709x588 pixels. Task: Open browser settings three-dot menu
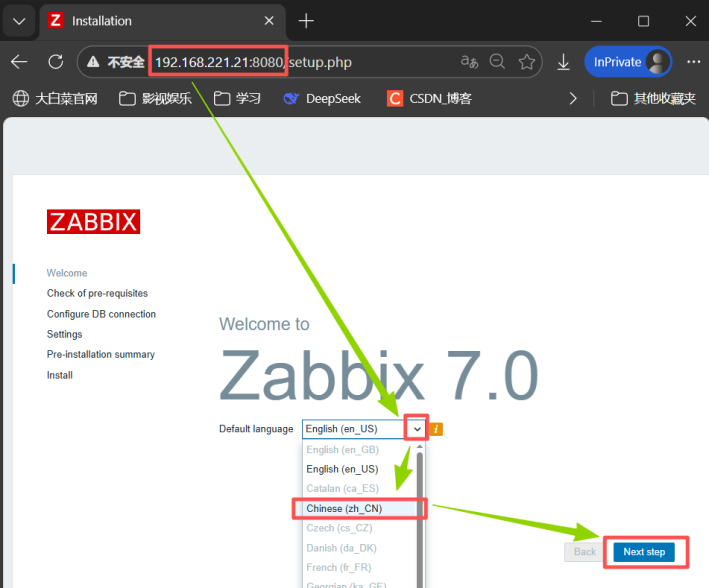693,62
